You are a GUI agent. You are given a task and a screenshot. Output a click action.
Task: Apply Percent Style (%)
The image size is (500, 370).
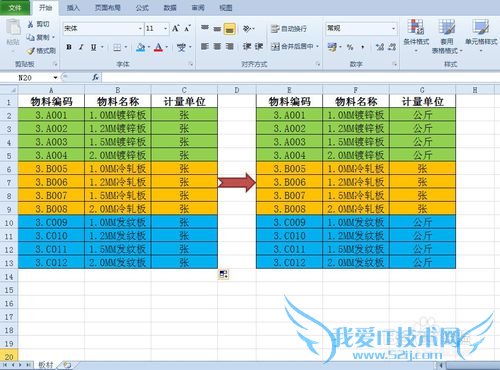coord(350,47)
